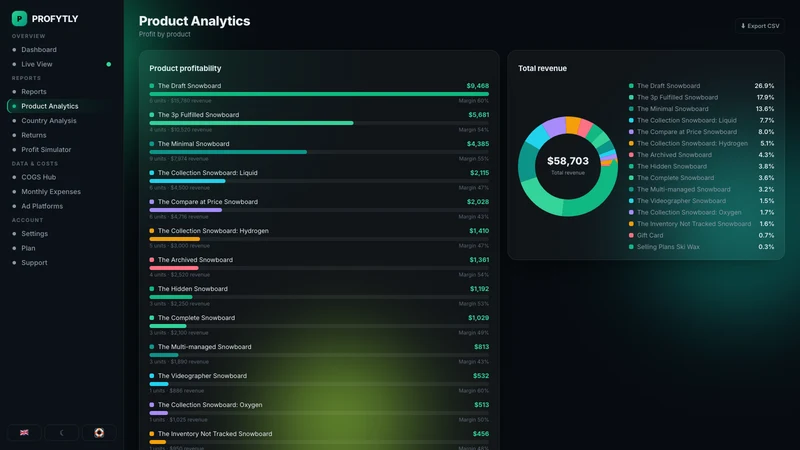Click the orange swatch beside Collection Snowboard: Hydrogen row
The image size is (800, 450).
click(x=152, y=231)
